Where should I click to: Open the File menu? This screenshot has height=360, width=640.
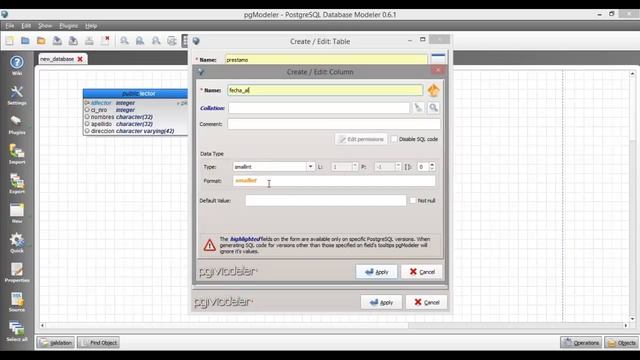(10, 26)
